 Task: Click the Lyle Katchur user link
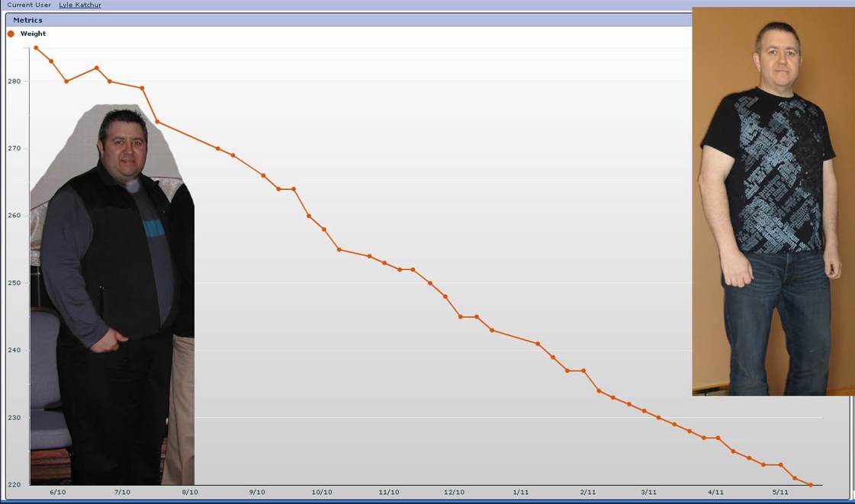pos(79,5)
